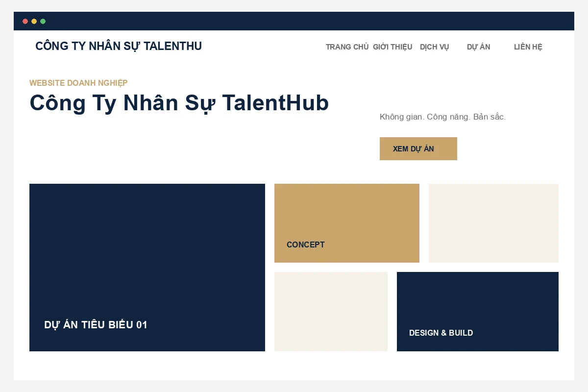
Task: Click the tagline Không gian. Công năng. Bản sắc.
Action: 442,117
